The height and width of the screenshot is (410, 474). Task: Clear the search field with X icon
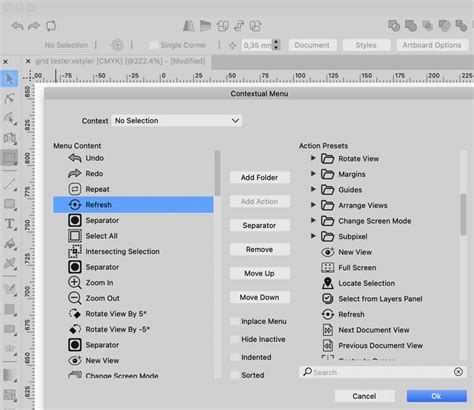(458, 372)
